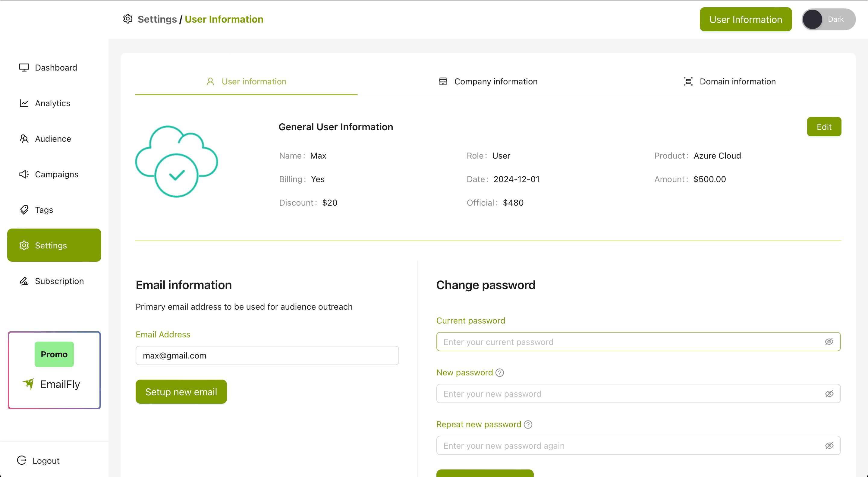Click the gear icon beside Settings breadcrumb
868x477 pixels.
tap(128, 19)
